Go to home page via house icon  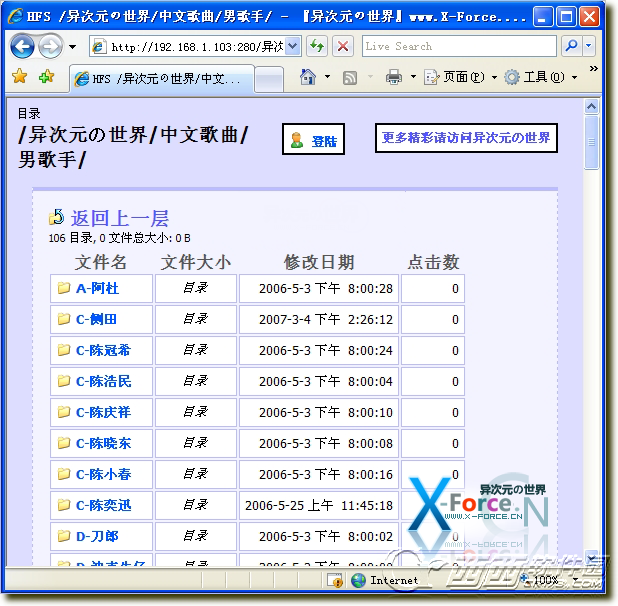pos(308,77)
